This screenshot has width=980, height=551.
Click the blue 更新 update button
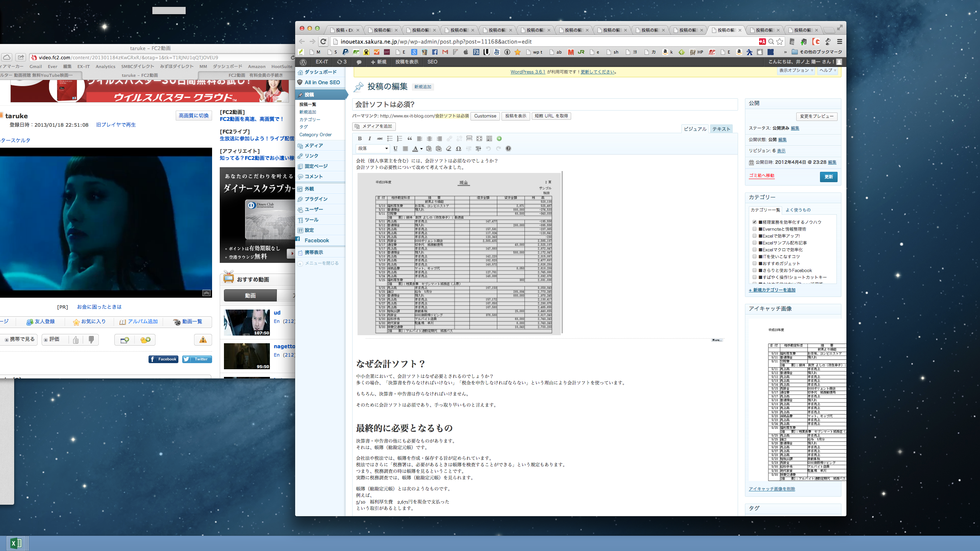click(x=829, y=177)
